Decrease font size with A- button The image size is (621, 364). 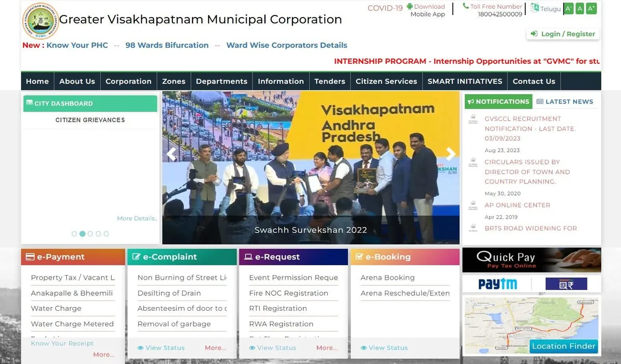click(568, 9)
